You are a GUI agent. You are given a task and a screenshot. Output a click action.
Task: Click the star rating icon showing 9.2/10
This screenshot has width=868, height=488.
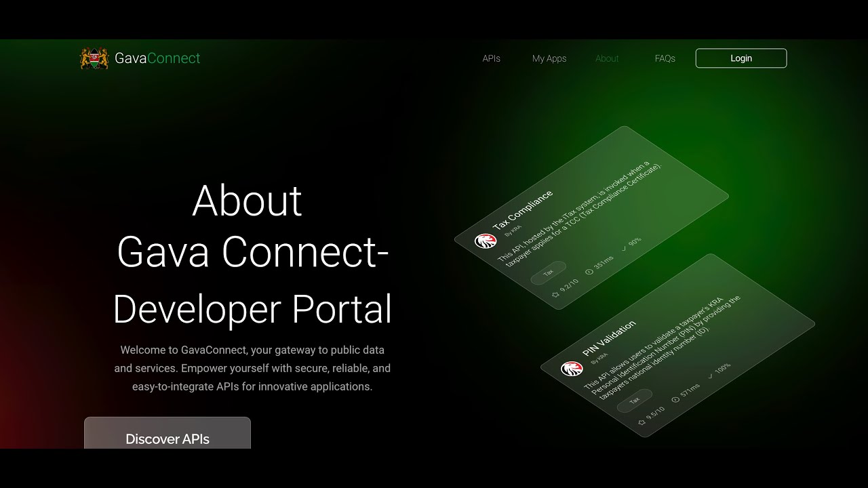(555, 295)
